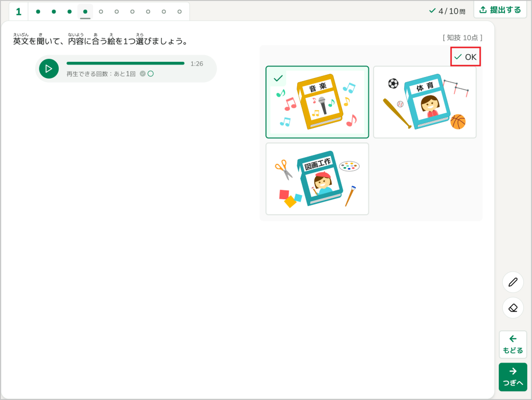This screenshot has height=400, width=532.
Task: Jump to unanswered question 7 dot
Action: [132, 11]
